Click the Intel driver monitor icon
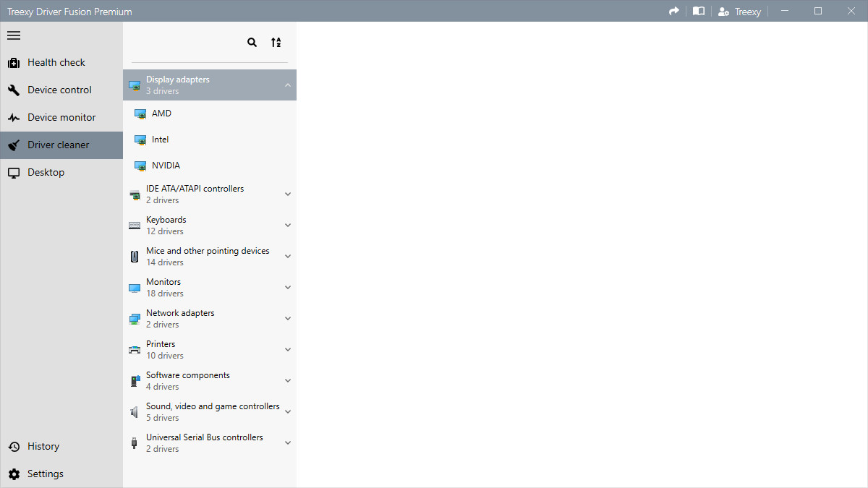868x488 pixels. (139, 139)
